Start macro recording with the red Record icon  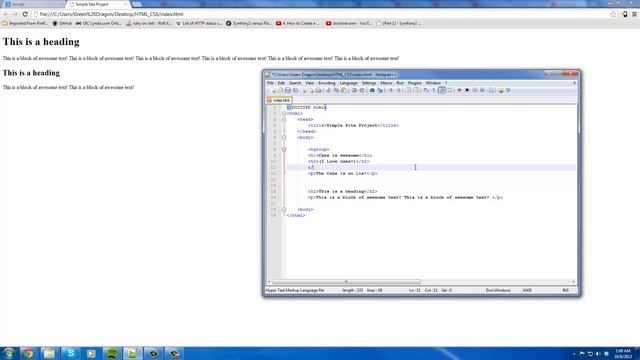(459, 90)
